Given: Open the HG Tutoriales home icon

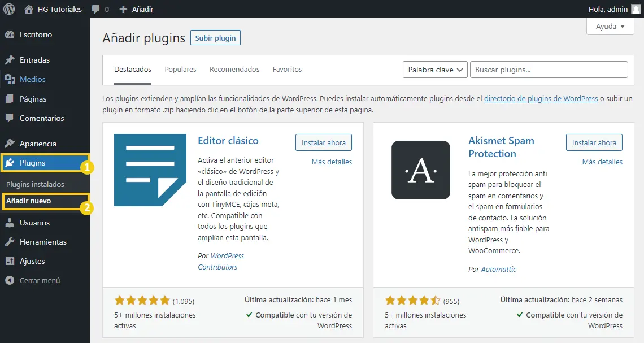Looking at the screenshot, I should pos(28,9).
